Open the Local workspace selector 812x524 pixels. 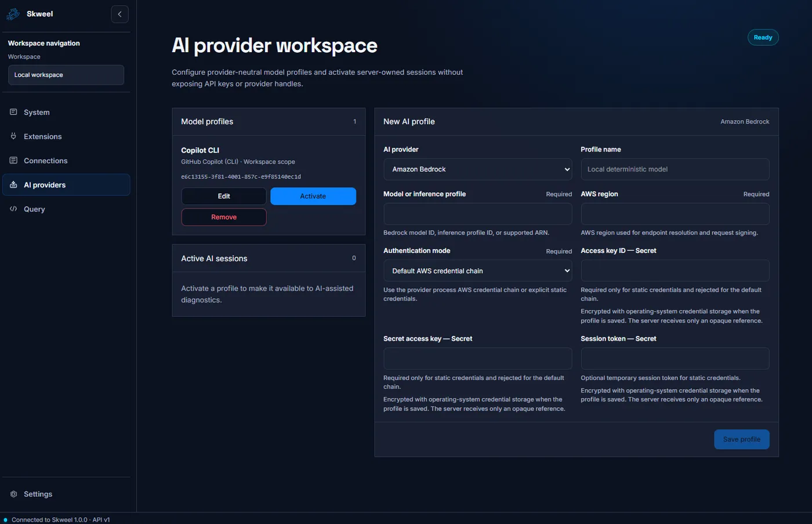(x=66, y=75)
